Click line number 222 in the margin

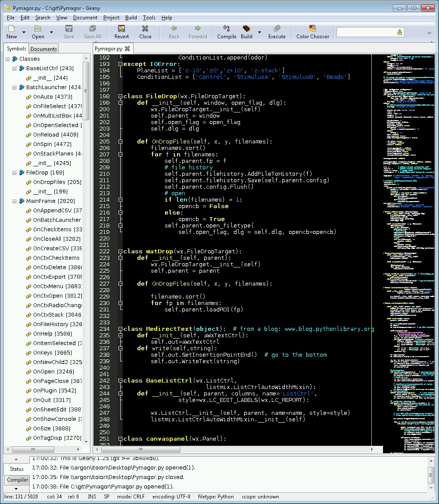pos(104,252)
